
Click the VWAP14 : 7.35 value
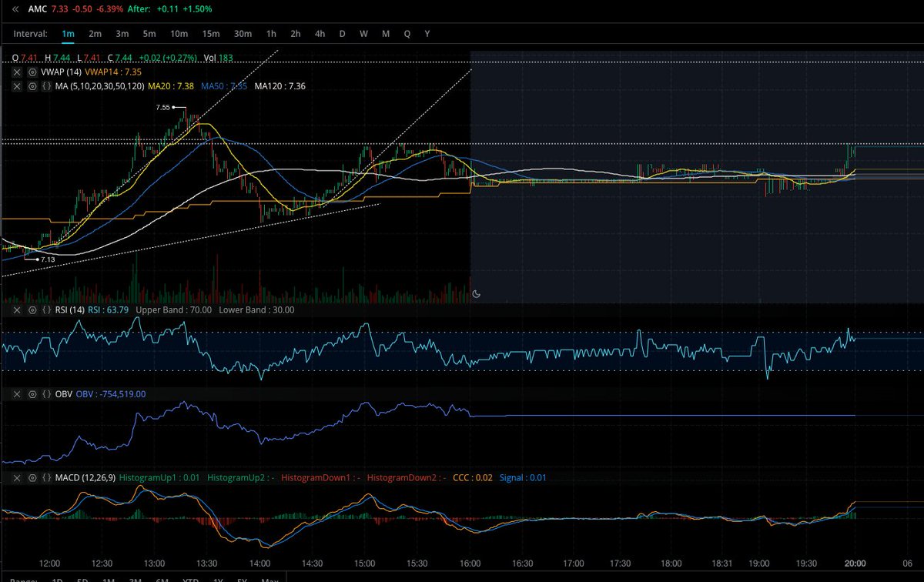(x=112, y=72)
